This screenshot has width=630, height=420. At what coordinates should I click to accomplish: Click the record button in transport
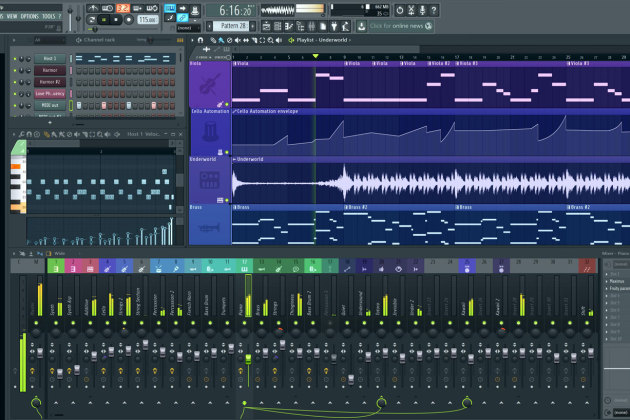click(129, 20)
